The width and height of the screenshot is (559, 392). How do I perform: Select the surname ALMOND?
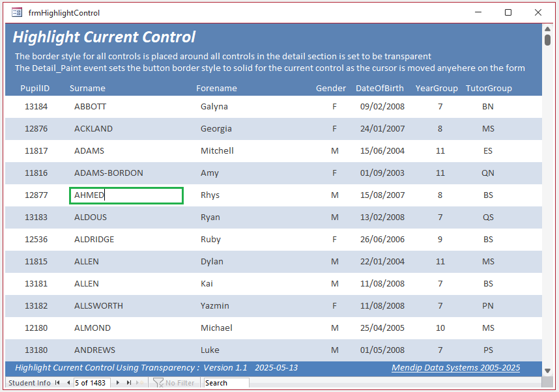(x=93, y=328)
